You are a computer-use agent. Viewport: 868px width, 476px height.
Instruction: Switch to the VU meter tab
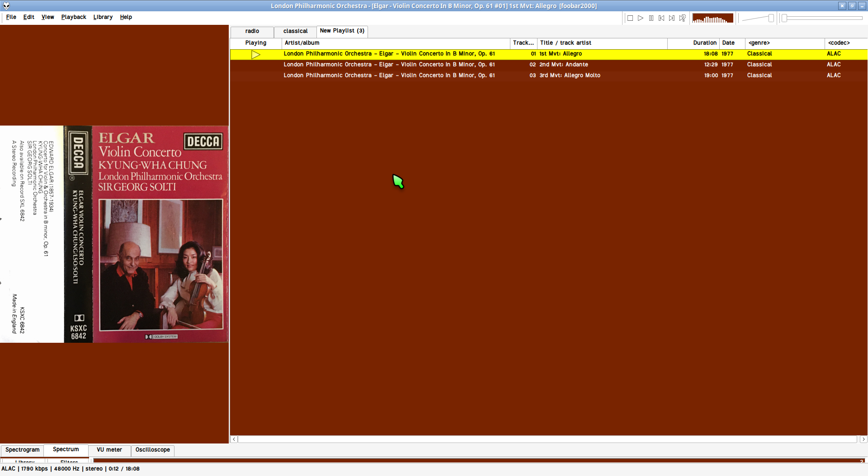tap(109, 450)
